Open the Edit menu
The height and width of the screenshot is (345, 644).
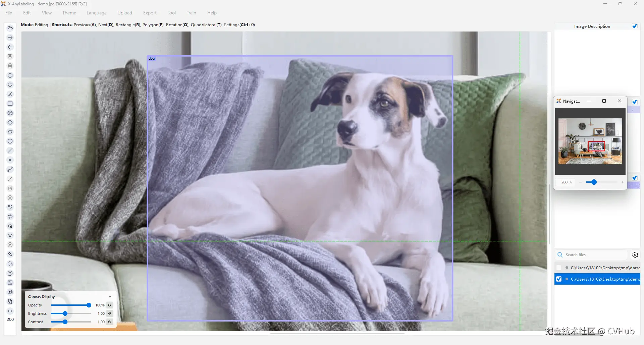click(x=27, y=13)
